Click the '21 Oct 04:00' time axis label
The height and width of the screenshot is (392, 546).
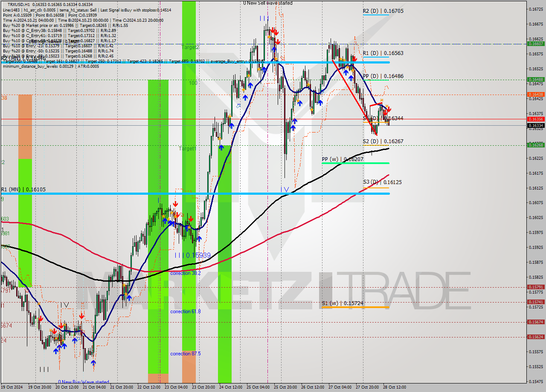(94, 387)
